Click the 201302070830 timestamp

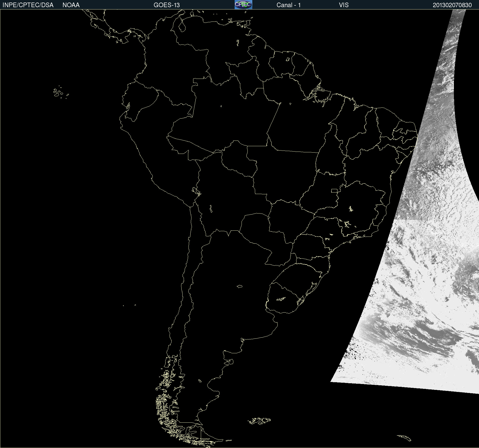point(452,5)
